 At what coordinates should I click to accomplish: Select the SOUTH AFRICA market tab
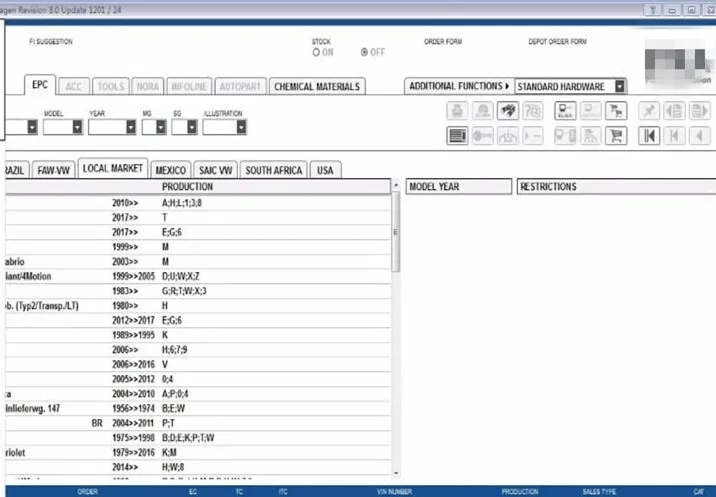coord(274,170)
